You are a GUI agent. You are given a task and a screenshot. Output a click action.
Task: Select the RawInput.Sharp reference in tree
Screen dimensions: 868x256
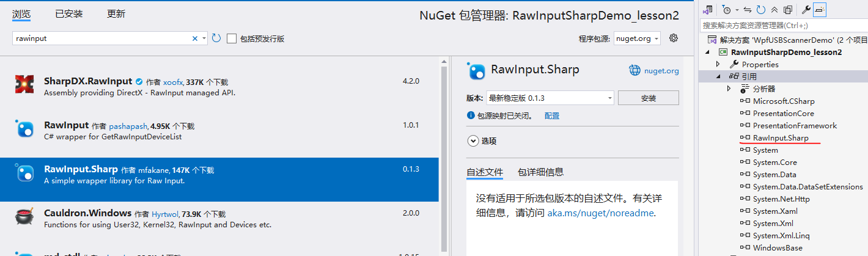[x=781, y=137]
